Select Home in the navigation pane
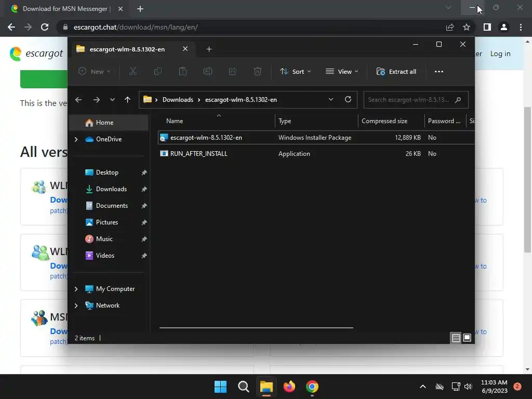The width and height of the screenshot is (532, 399). coord(109,123)
